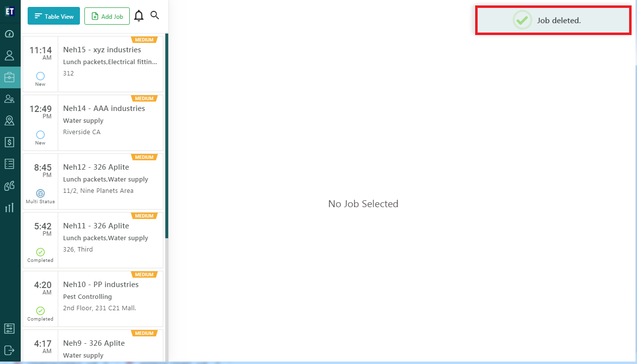This screenshot has width=637, height=364.
Task: Click the 4:20 AM time on Neh10
Action: (43, 288)
